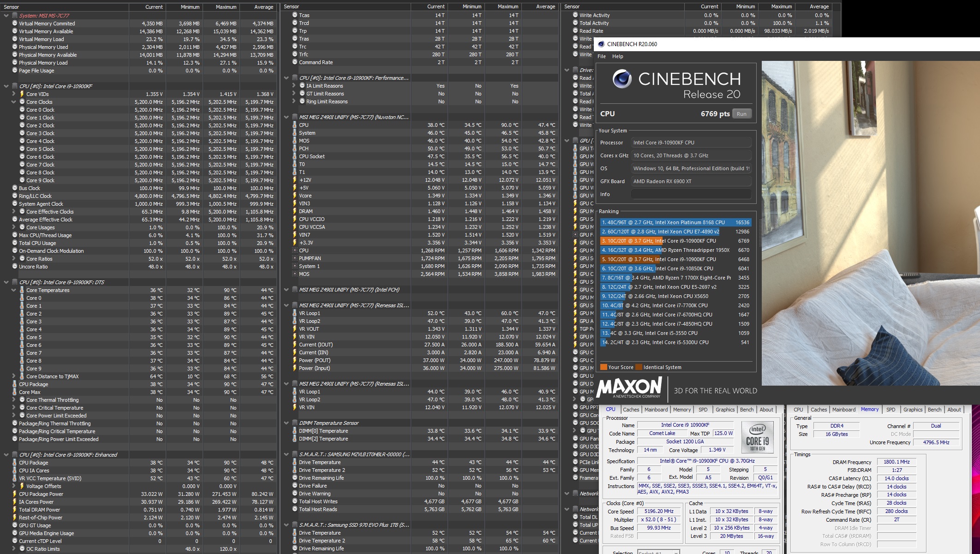The height and width of the screenshot is (554, 980).
Task: Click the Cinebench rendered room image
Action: (871, 223)
